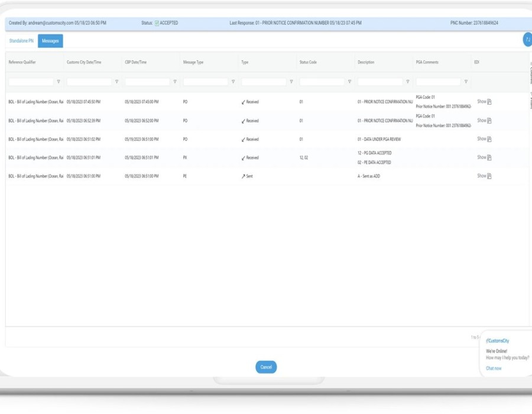Open filter menu for PGA Comments column
The height and width of the screenshot is (414, 532).
click(466, 82)
